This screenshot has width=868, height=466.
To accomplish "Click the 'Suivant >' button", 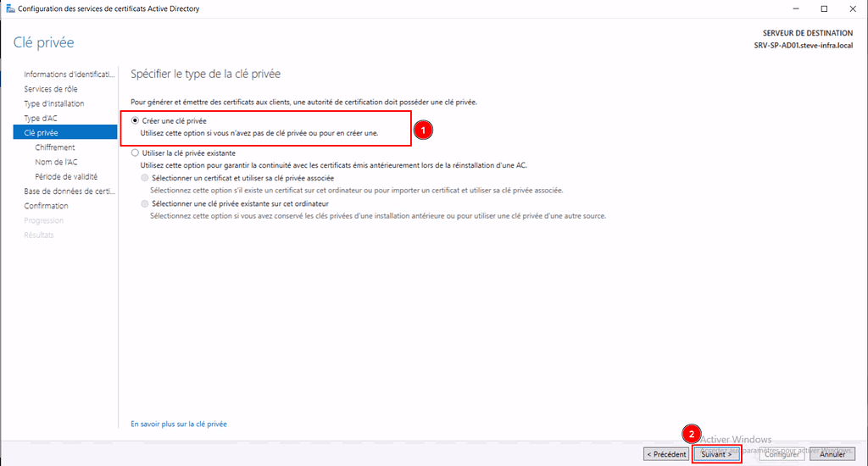I will pyautogui.click(x=716, y=454).
